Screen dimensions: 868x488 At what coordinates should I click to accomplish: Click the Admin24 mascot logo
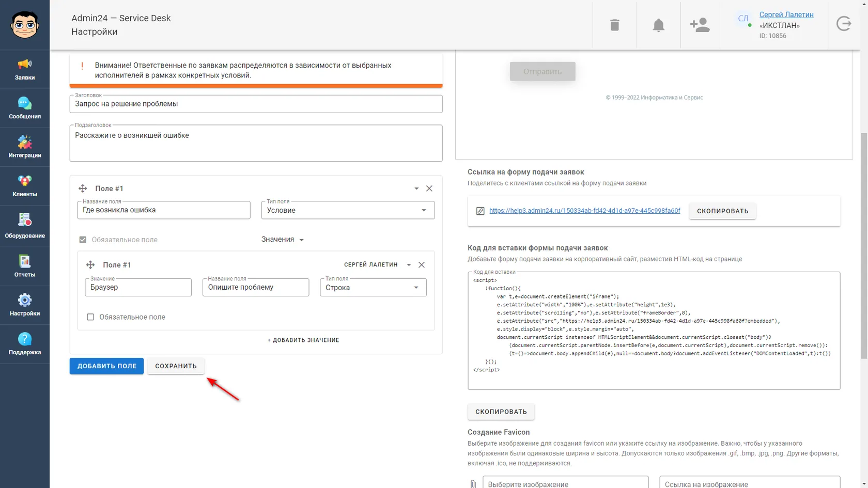tap(25, 25)
